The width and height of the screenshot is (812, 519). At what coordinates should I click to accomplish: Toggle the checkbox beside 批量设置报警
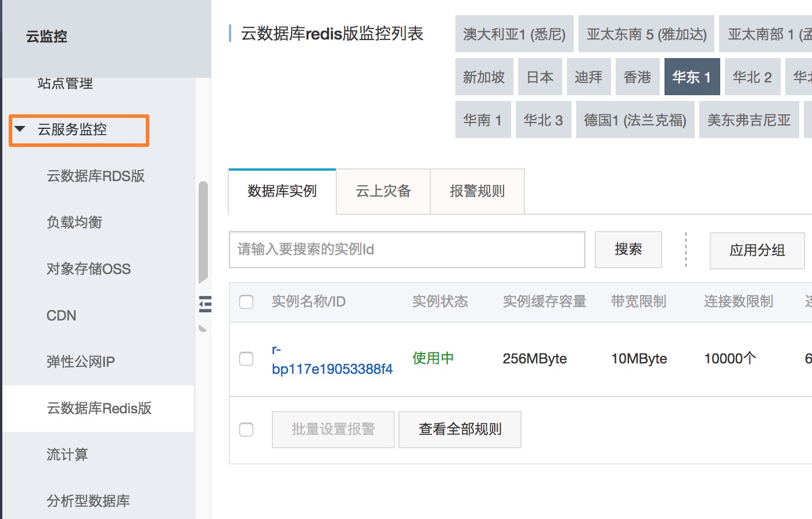pos(246,430)
